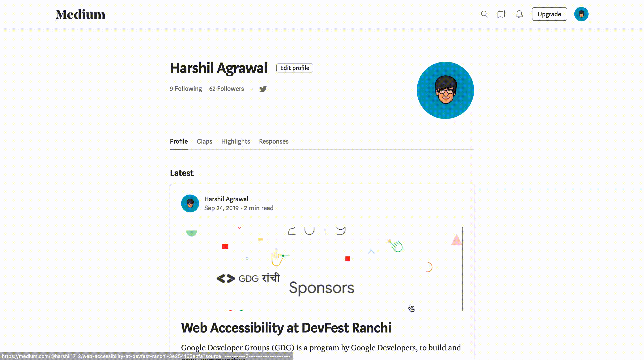Screen dimensions: 644x360
Task: Click 62 Followers link
Action: [227, 89]
